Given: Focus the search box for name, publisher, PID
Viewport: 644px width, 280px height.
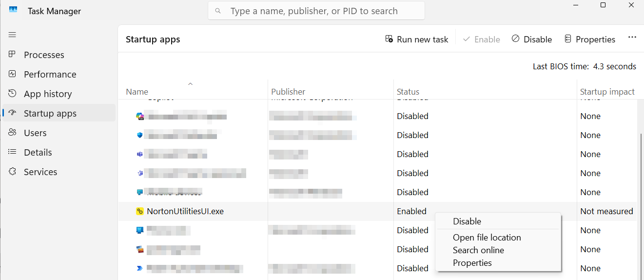Looking at the screenshot, I should [316, 11].
